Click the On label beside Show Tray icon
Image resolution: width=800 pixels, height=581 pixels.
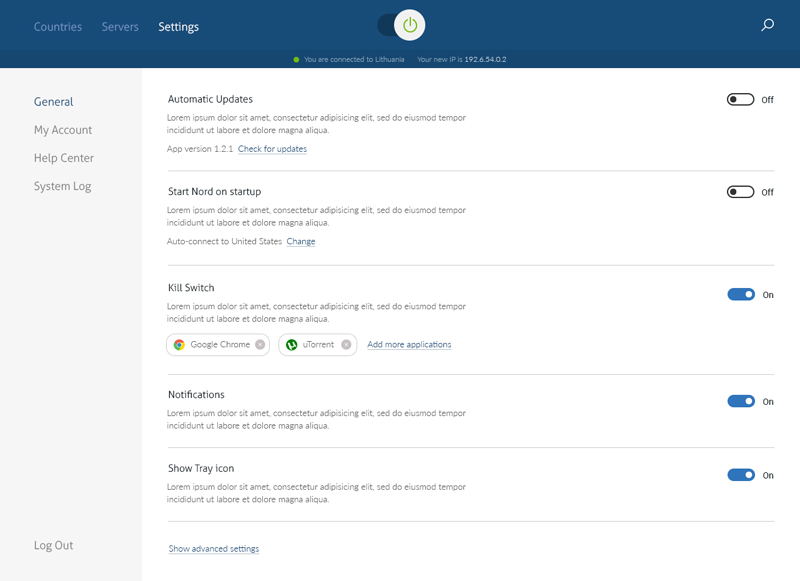[x=768, y=475]
